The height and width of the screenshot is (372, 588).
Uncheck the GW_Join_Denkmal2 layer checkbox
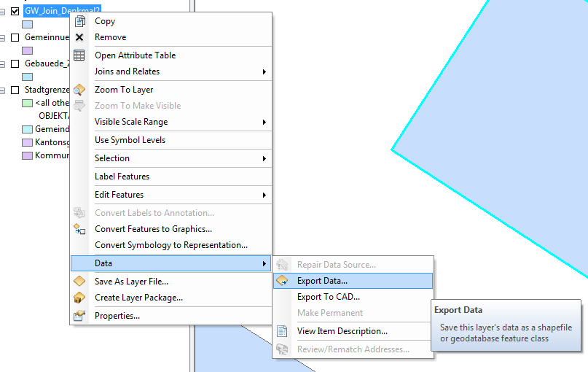(x=15, y=11)
